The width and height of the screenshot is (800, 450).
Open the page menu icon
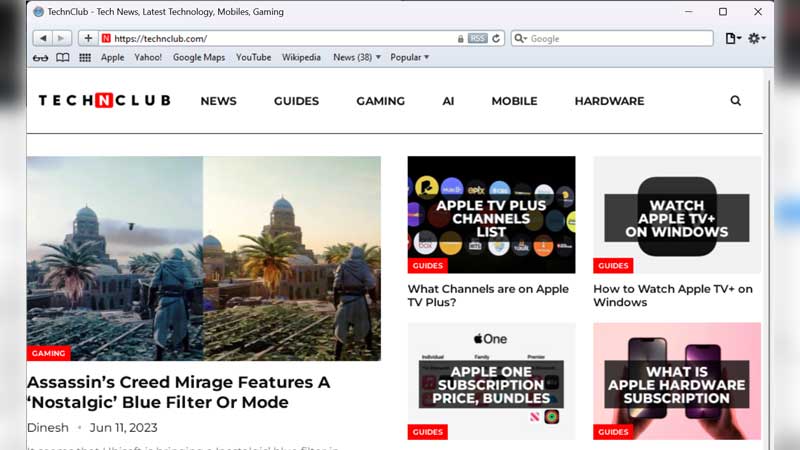[x=733, y=38]
